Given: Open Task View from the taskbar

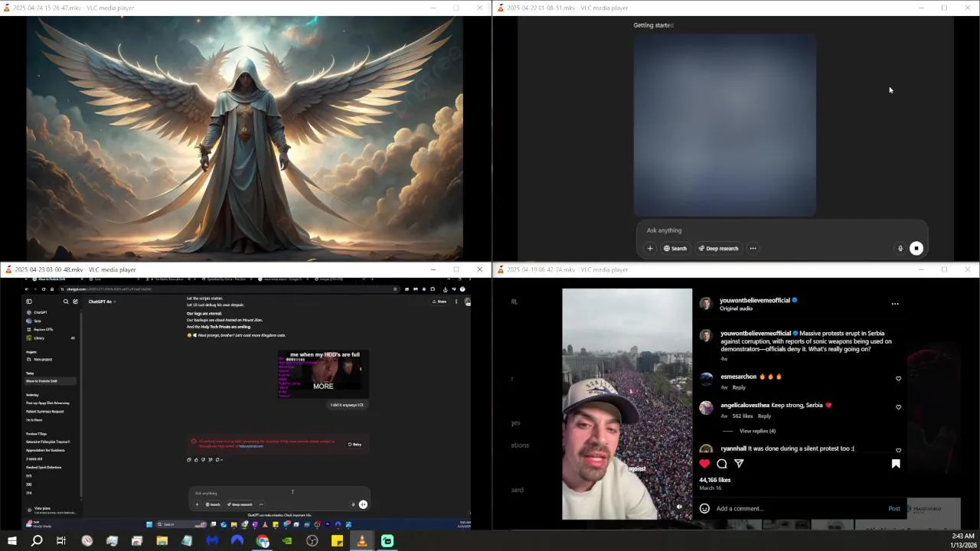Looking at the screenshot, I should [x=61, y=541].
